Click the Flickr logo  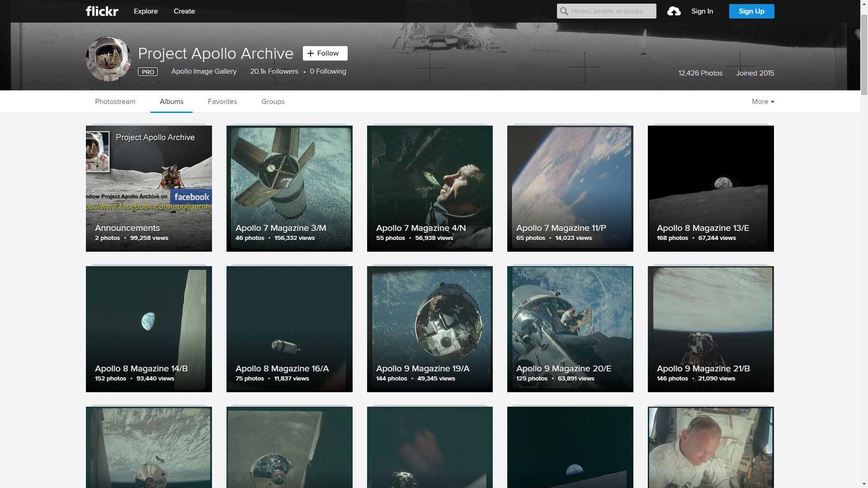(102, 11)
